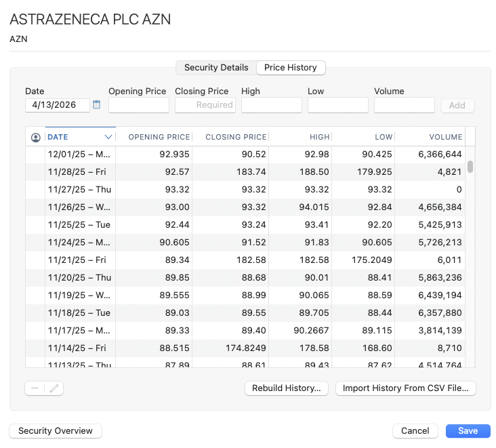The width and height of the screenshot is (496, 448).
Task: Select the 11/25/25 – Tue row
Action: coord(245,224)
